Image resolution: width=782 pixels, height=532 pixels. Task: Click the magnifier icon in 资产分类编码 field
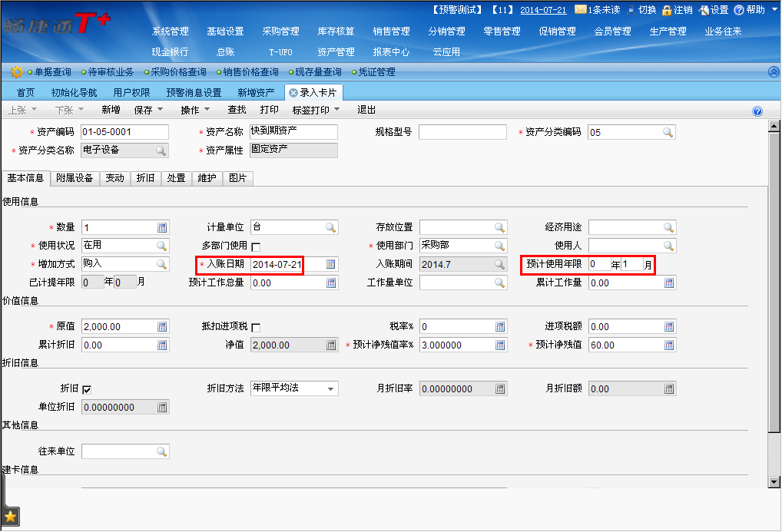pyautogui.click(x=668, y=132)
